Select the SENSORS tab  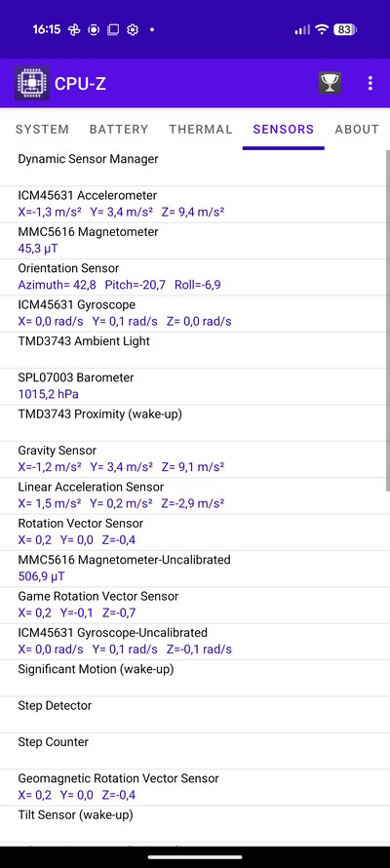(283, 129)
